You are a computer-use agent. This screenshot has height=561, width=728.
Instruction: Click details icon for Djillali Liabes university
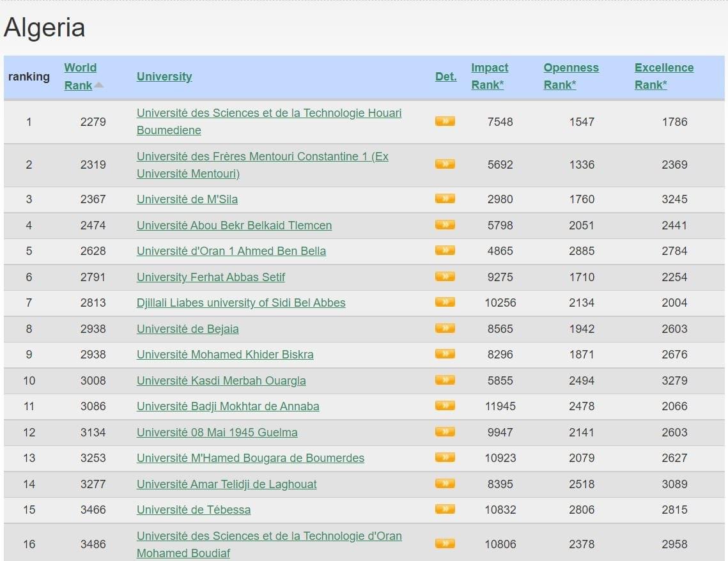pos(445,302)
